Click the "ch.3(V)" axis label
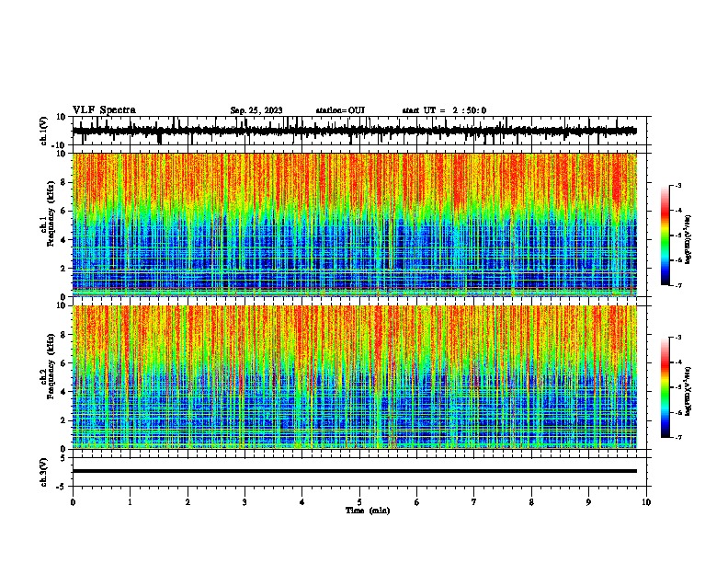Viewport: 728px width, 563px height. pyautogui.click(x=44, y=472)
